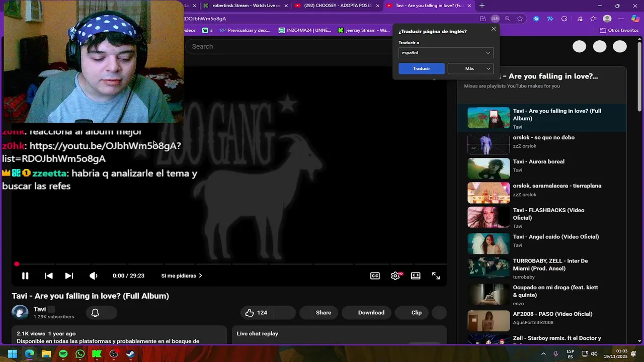This screenshot has height=362, width=644.
Task: Enter fullscreen on the video player
Action: (436, 276)
